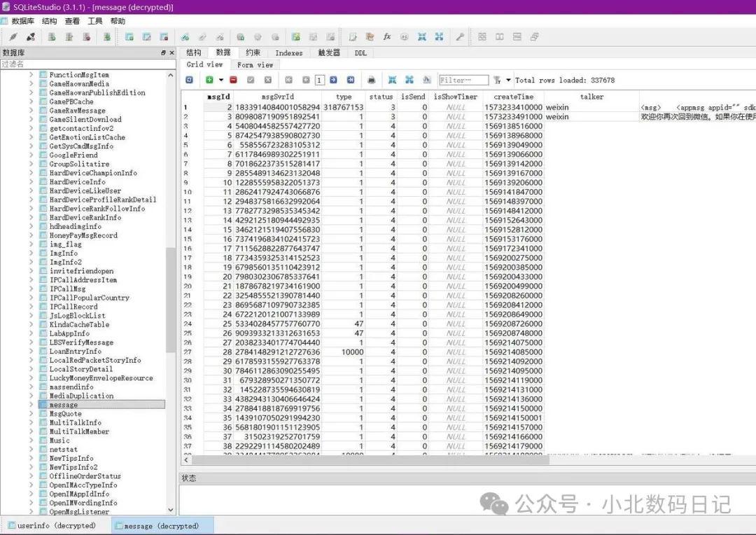Click the isShowTimer column header
756x535 pixels.
[x=456, y=97]
